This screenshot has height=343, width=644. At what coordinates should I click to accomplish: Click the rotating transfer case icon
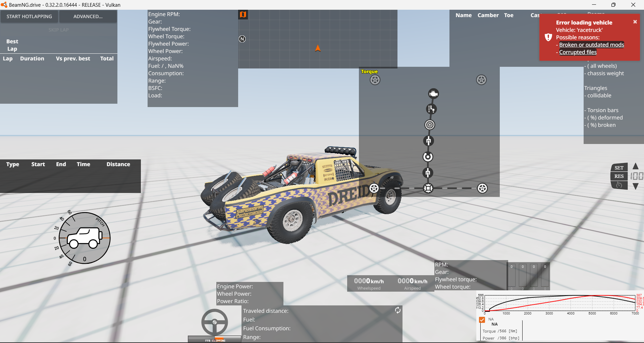(x=428, y=157)
